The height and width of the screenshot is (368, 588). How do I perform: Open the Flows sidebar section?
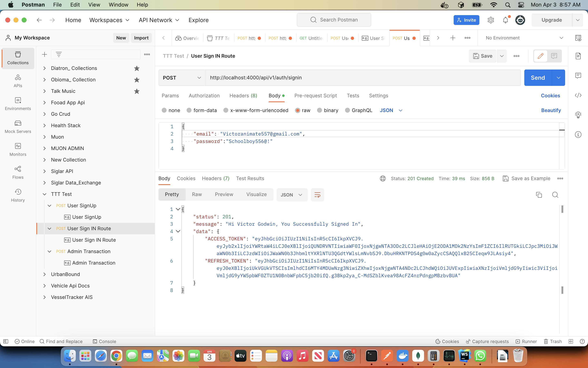18,173
